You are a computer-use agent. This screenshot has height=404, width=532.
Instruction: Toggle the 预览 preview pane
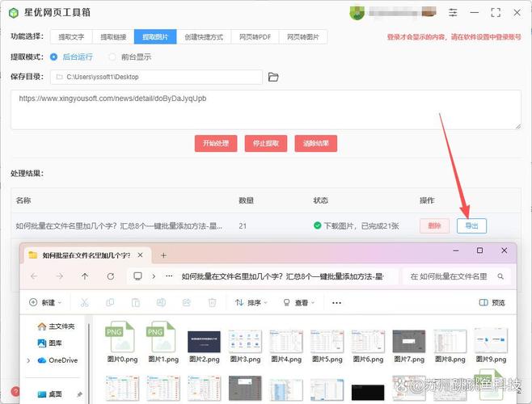492,302
